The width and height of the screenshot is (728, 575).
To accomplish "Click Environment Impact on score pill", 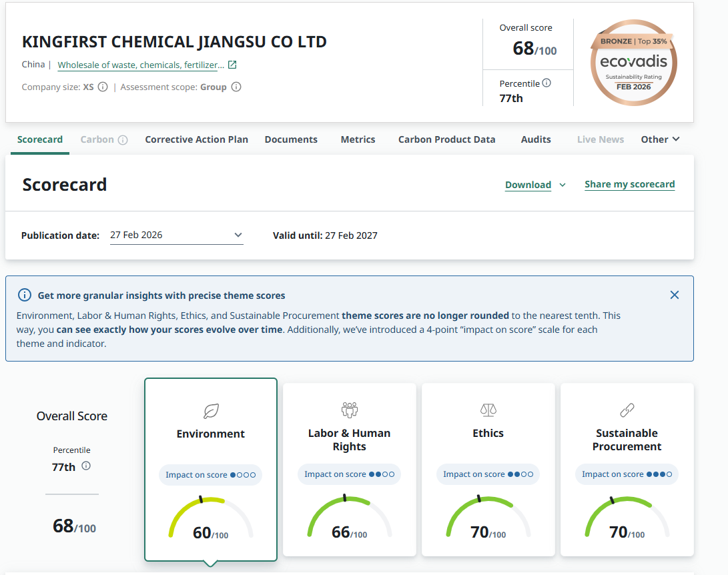I will (x=211, y=475).
